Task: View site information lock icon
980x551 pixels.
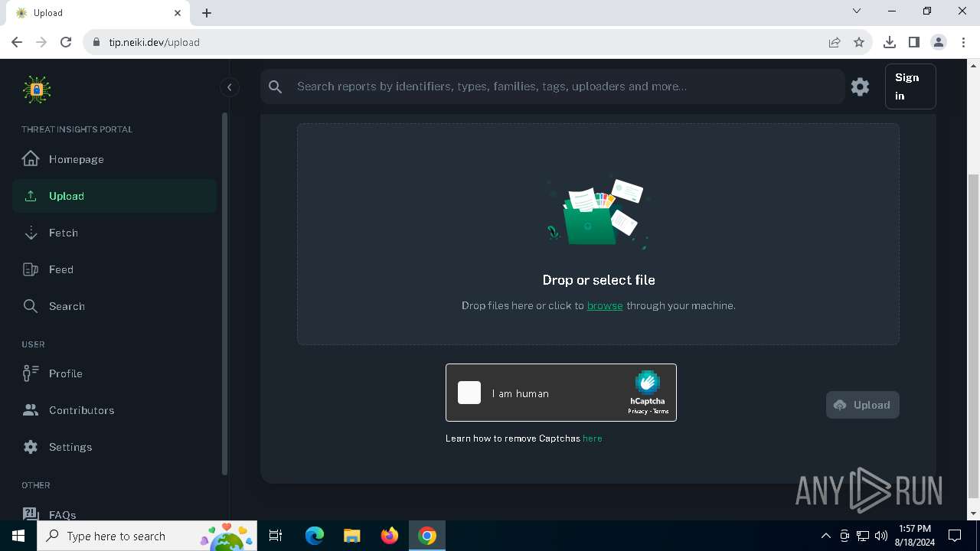Action: 96,42
